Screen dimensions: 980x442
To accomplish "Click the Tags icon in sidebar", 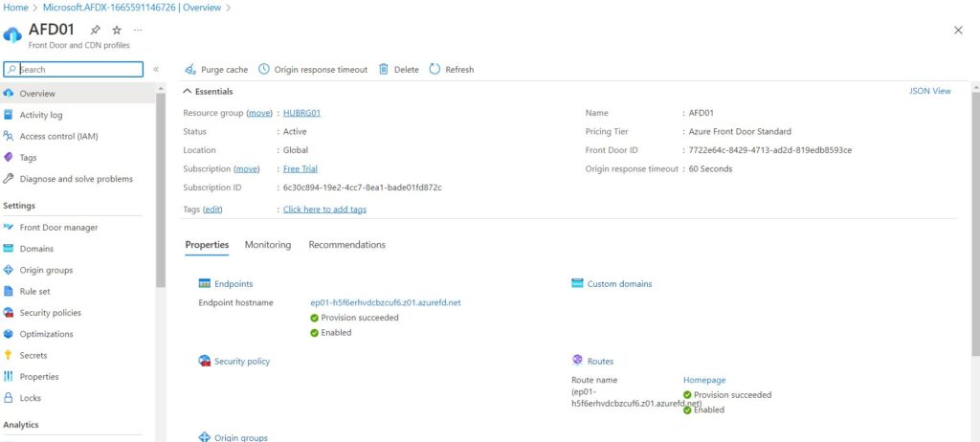I will [8, 157].
